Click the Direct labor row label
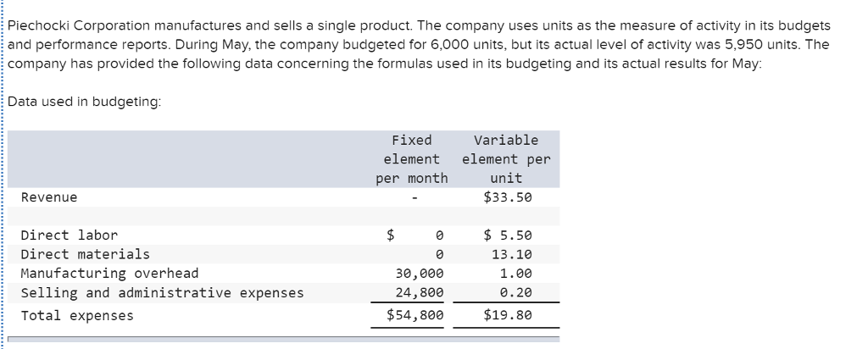Screen dimensions: 868x349 70,235
